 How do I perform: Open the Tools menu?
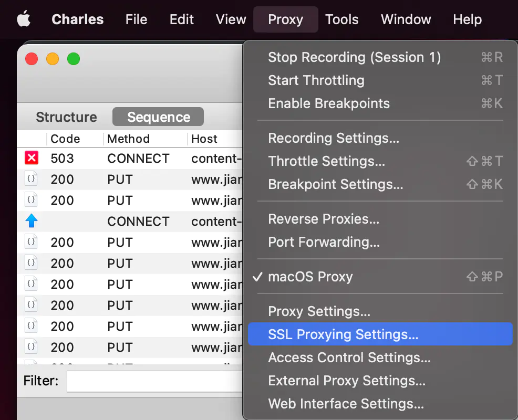(x=342, y=19)
